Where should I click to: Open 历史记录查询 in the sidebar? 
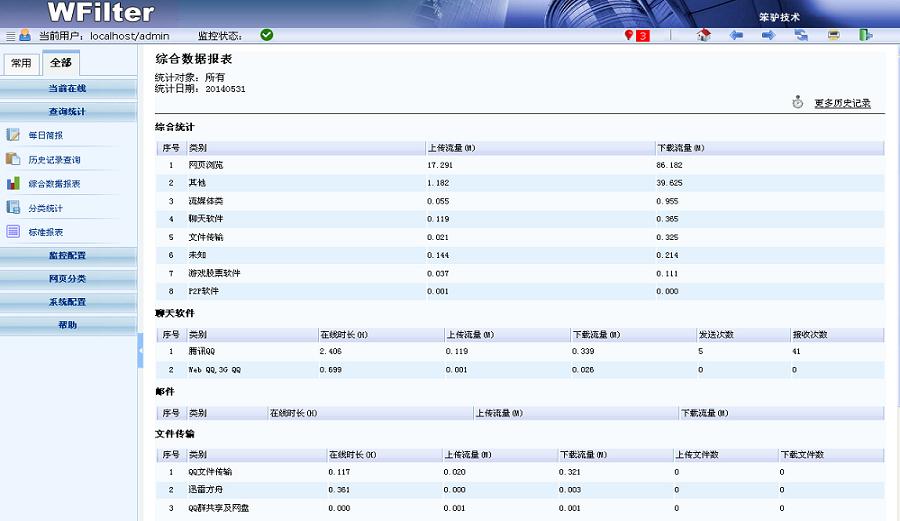coord(54,160)
